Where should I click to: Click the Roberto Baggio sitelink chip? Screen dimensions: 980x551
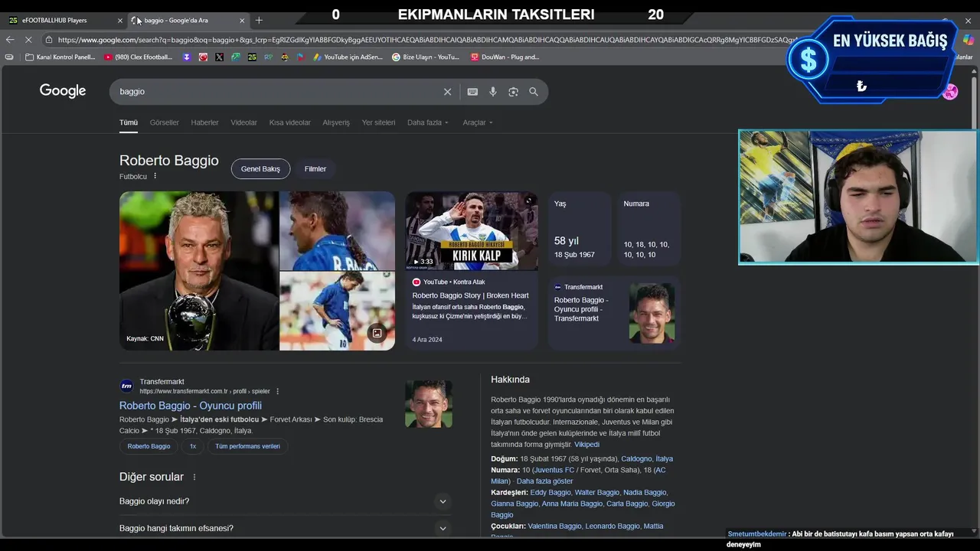(x=149, y=446)
